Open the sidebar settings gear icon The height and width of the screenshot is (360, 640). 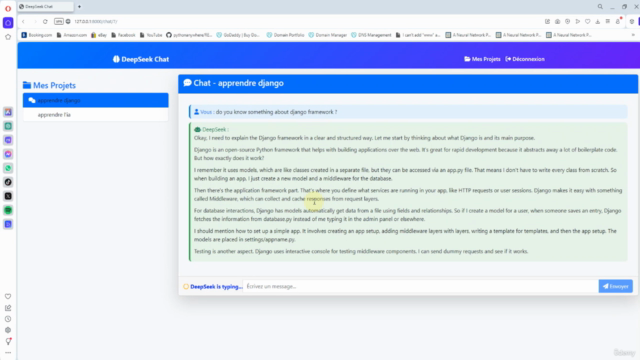click(x=8, y=330)
